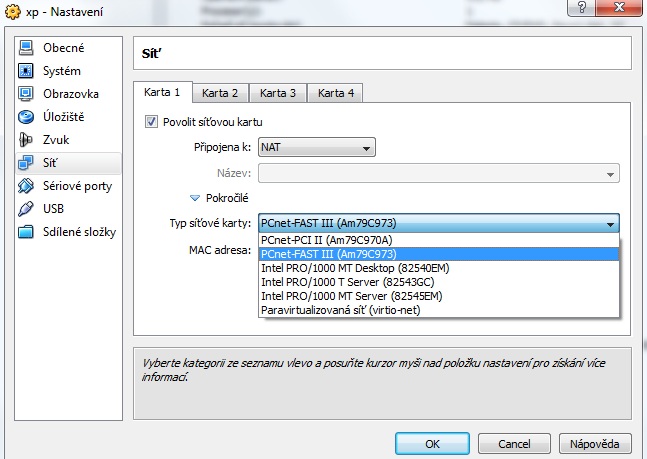Open Zvuk settings category
Screen dimensions: 647x459
point(68,140)
